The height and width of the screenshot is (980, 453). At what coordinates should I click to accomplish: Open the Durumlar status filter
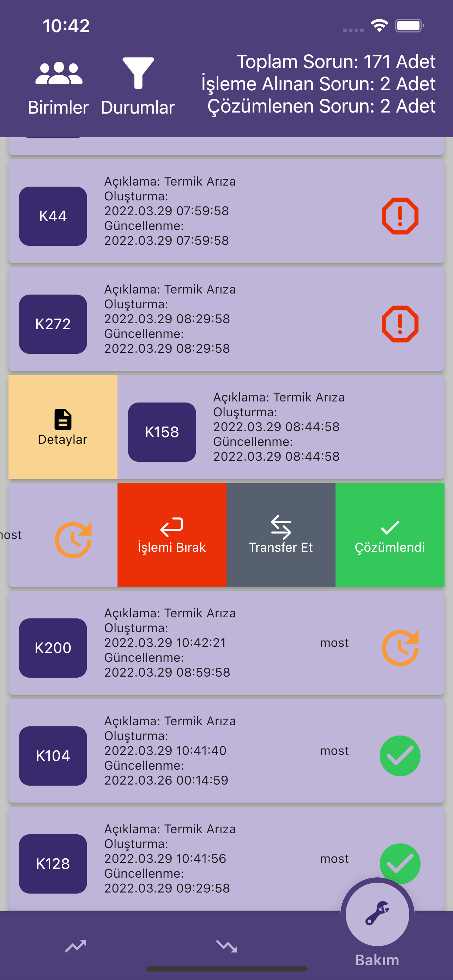point(138,87)
